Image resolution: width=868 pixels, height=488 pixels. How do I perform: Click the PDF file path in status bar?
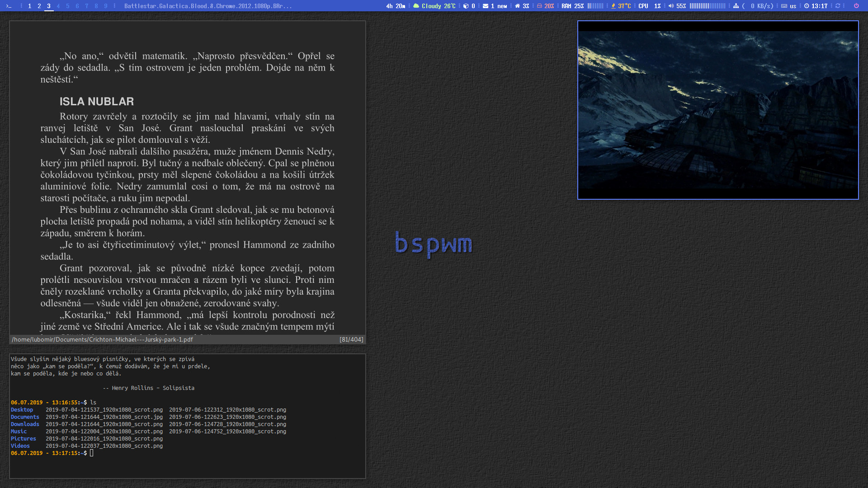point(102,339)
